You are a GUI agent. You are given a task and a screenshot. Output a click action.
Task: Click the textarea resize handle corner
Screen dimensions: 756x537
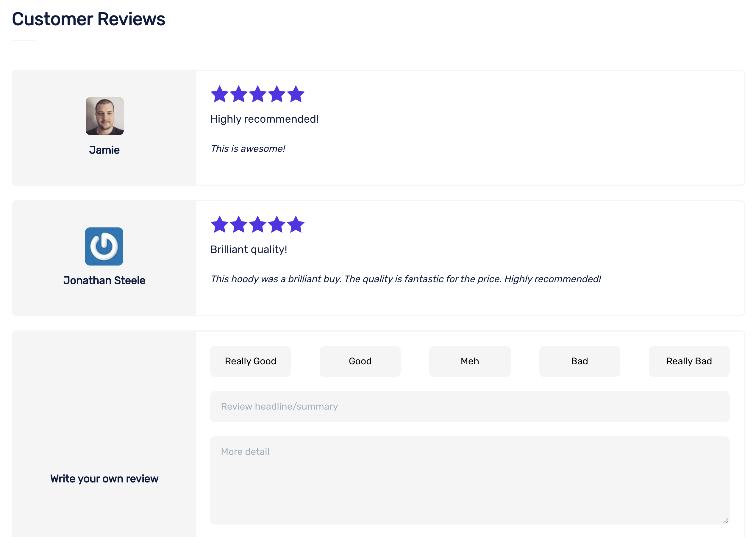(726, 521)
